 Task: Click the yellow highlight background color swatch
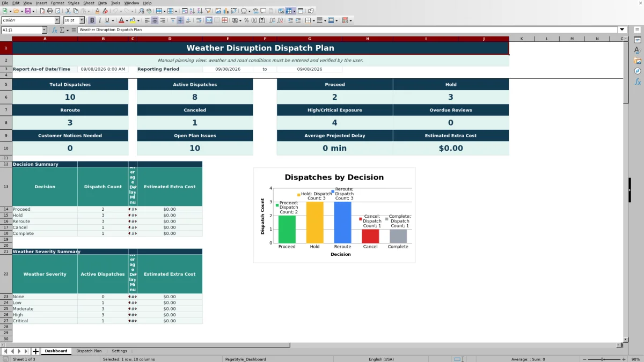(132, 20)
